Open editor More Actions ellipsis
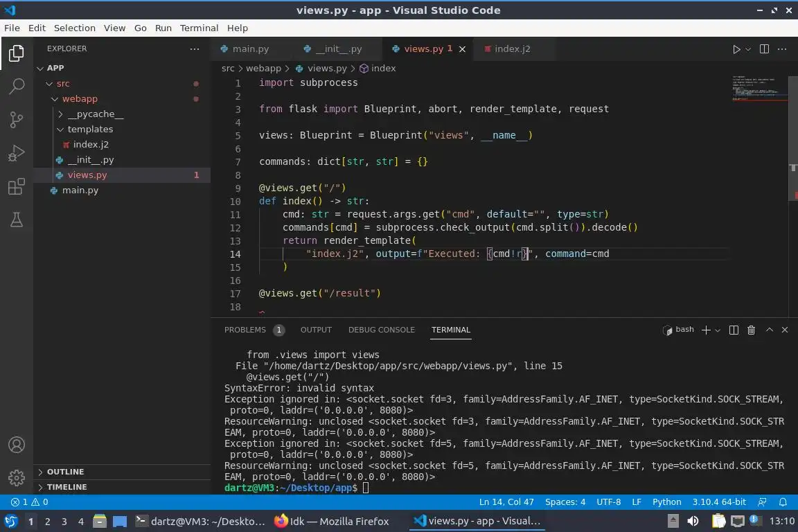This screenshot has height=532, width=798. 782,49
